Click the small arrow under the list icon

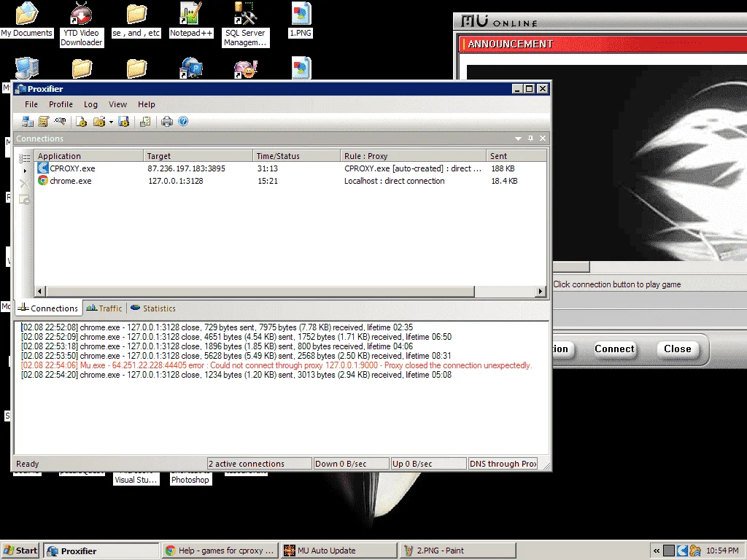(x=25, y=171)
